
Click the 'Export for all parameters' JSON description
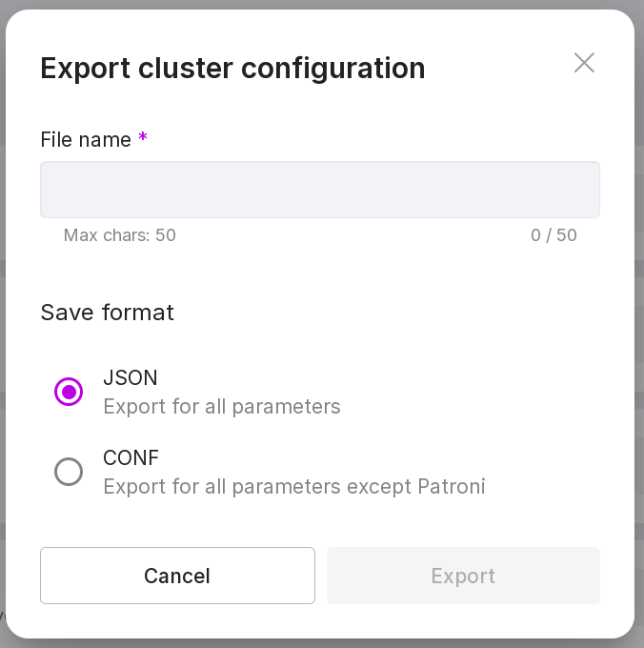(222, 407)
